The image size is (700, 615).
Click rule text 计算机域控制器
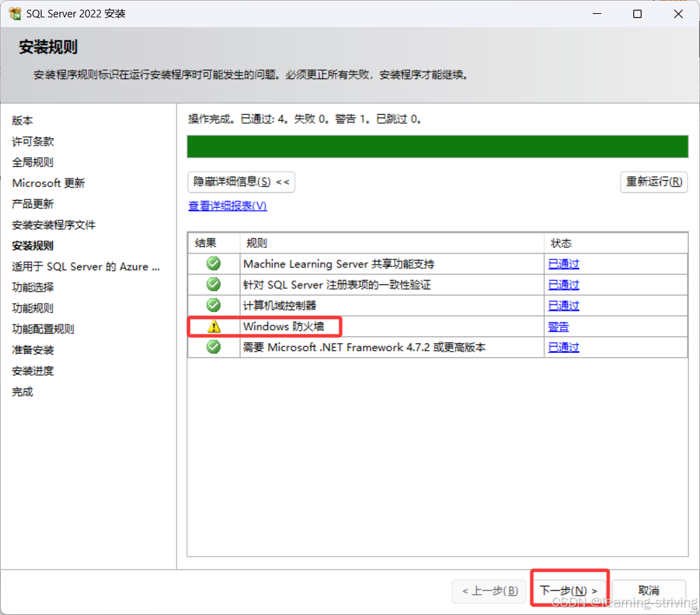[x=280, y=306]
